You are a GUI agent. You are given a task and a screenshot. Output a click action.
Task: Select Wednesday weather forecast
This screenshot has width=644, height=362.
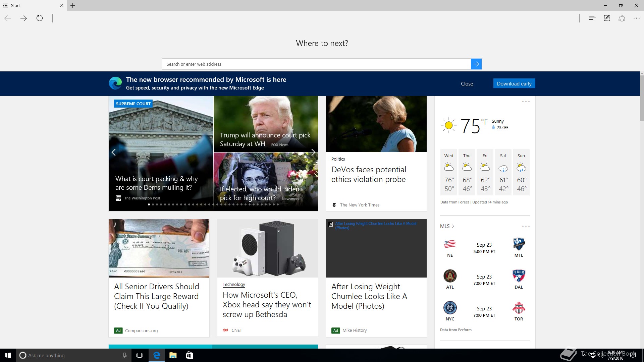click(449, 172)
